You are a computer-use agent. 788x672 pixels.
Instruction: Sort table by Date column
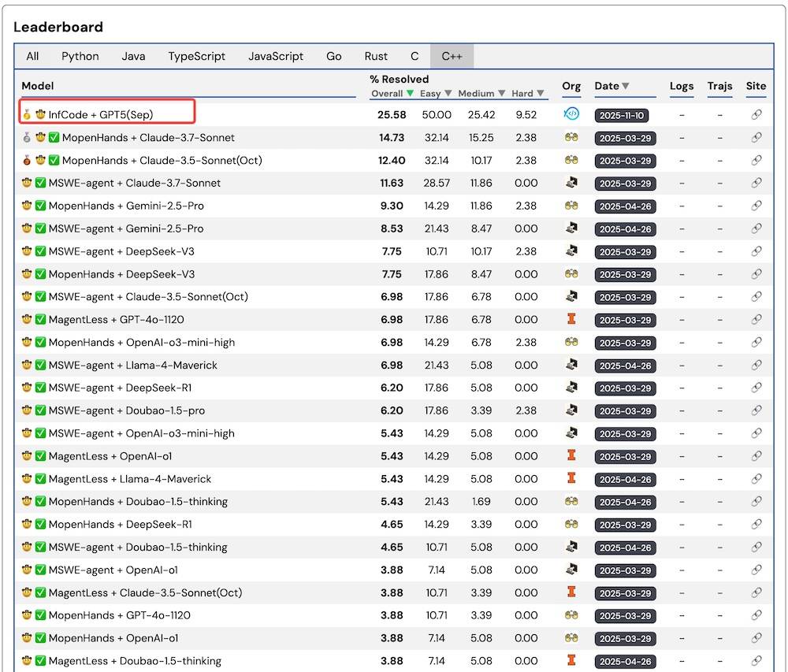(x=612, y=86)
